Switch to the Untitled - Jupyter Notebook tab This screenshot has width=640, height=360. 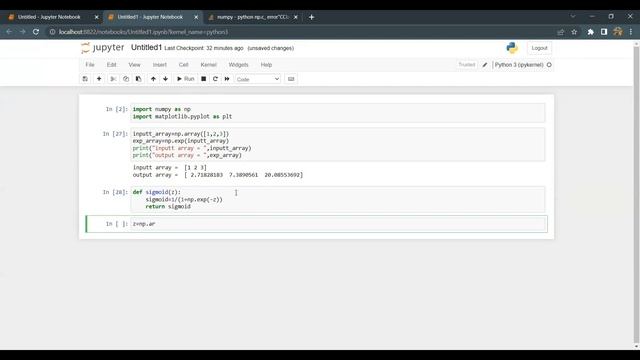pos(49,17)
